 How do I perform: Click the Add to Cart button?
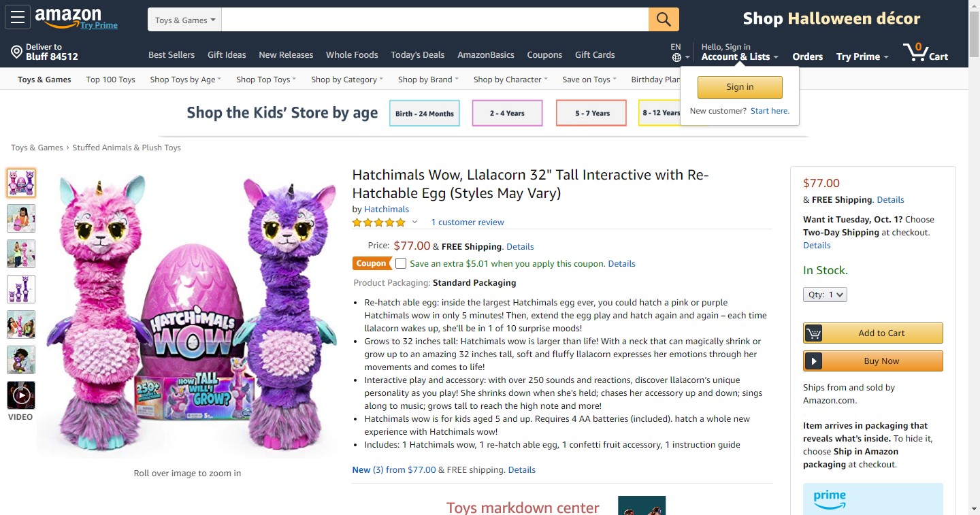pyautogui.click(x=873, y=333)
